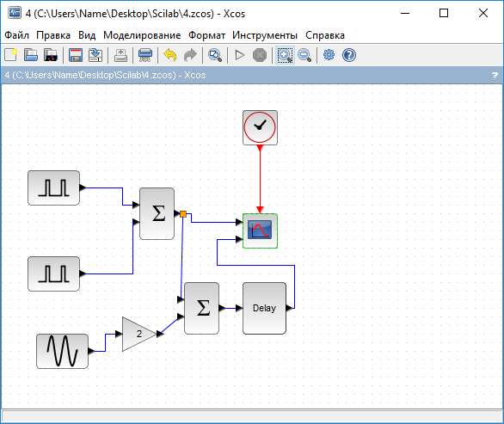
Task: Open the Справка menu
Action: pos(325,35)
